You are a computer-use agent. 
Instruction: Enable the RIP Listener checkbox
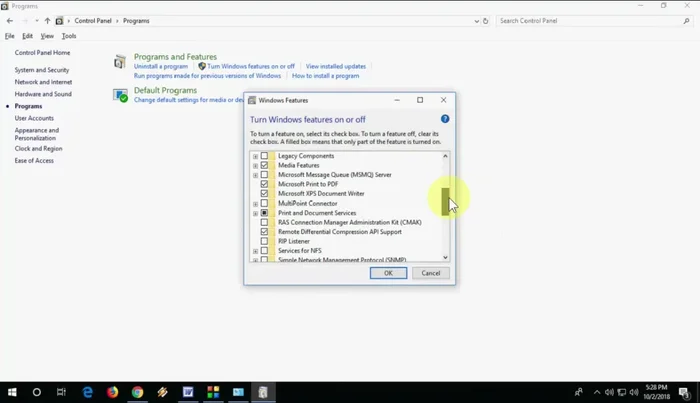click(264, 241)
